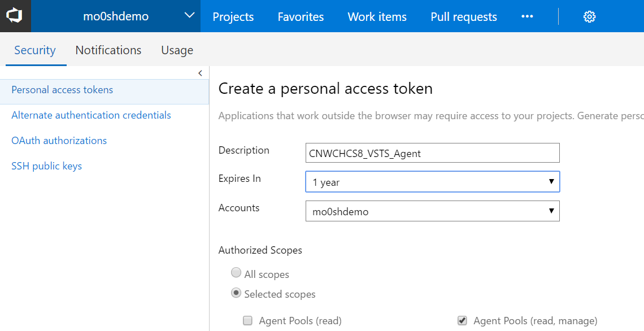The width and height of the screenshot is (644, 331).
Task: Enable Agent Pools (read) checkbox
Action: [247, 321]
